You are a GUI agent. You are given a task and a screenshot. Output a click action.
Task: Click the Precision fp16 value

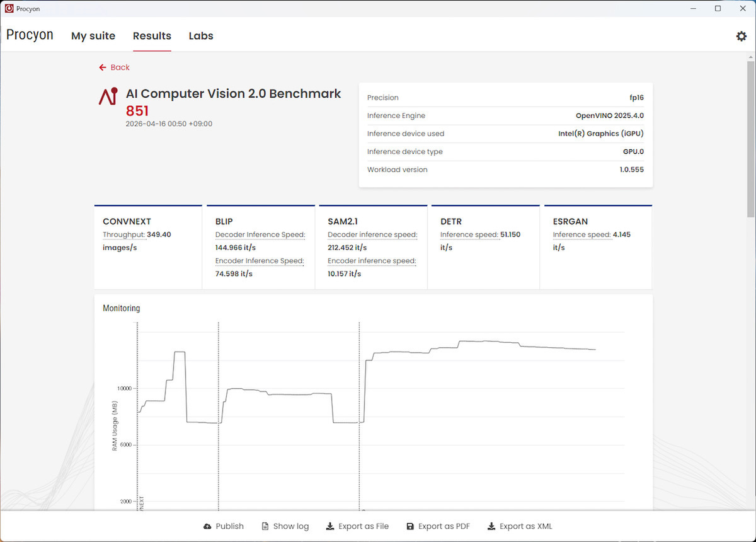coord(636,98)
